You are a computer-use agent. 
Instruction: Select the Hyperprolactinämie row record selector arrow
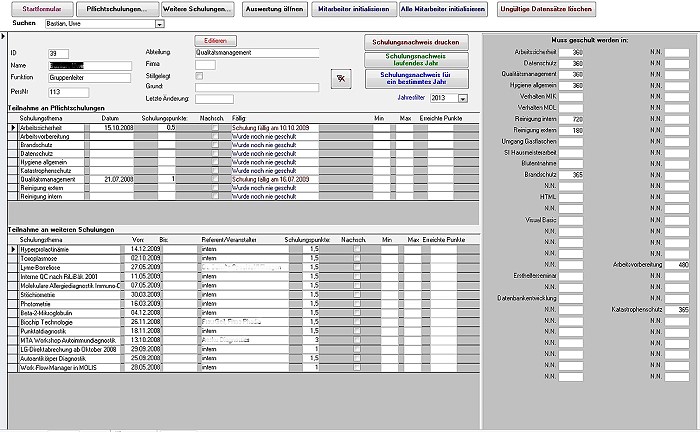[x=13, y=248]
